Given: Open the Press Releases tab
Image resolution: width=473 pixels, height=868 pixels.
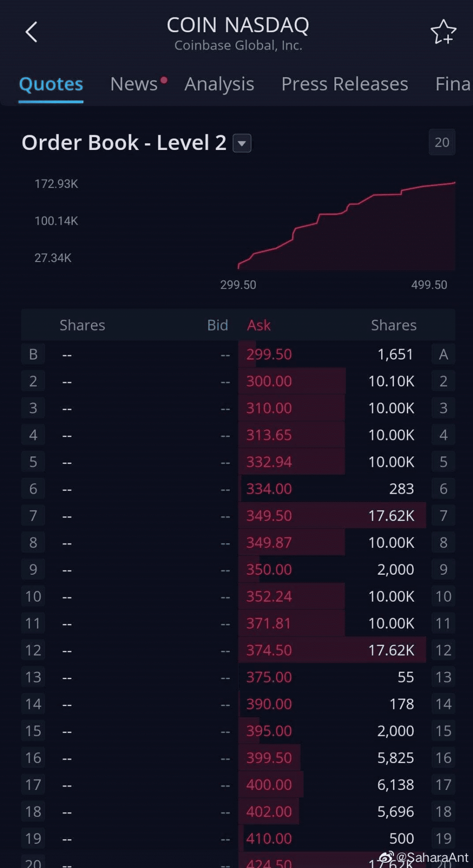Looking at the screenshot, I should click(x=344, y=83).
